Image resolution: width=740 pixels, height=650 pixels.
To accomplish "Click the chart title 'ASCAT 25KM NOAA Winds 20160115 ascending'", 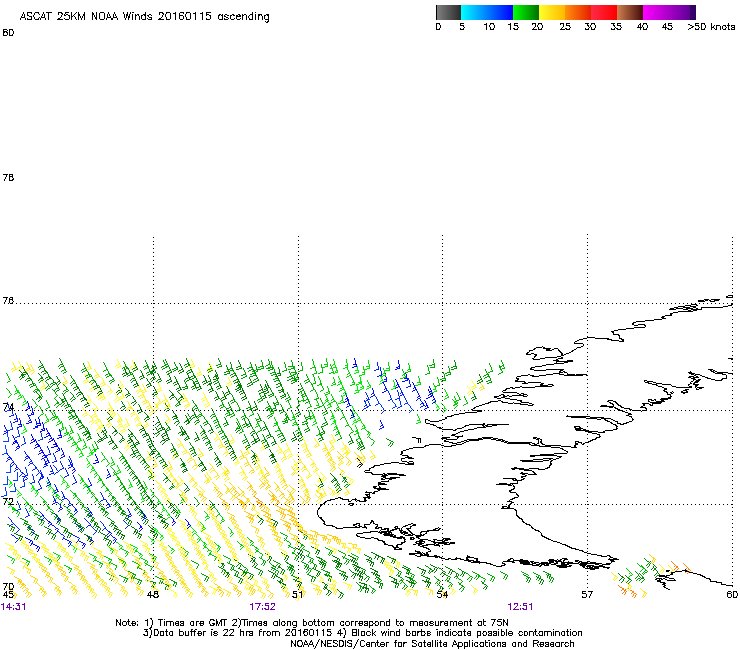I will [x=144, y=17].
